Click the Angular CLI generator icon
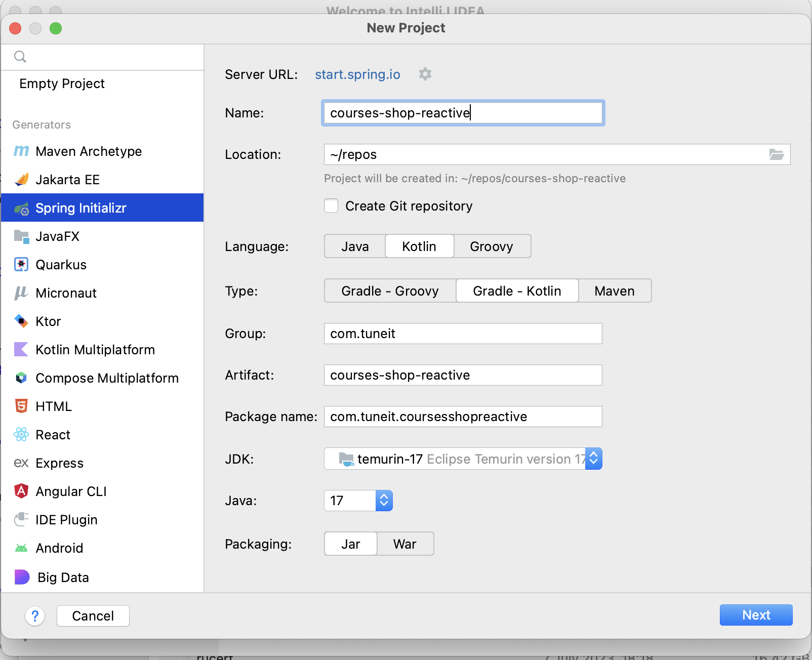This screenshot has height=660, width=812. coord(21,491)
